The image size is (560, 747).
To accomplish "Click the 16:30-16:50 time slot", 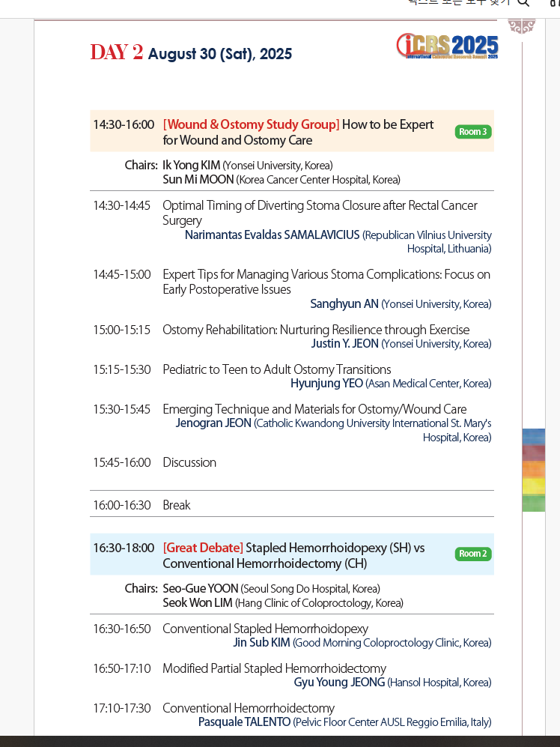I will pyautogui.click(x=122, y=629).
